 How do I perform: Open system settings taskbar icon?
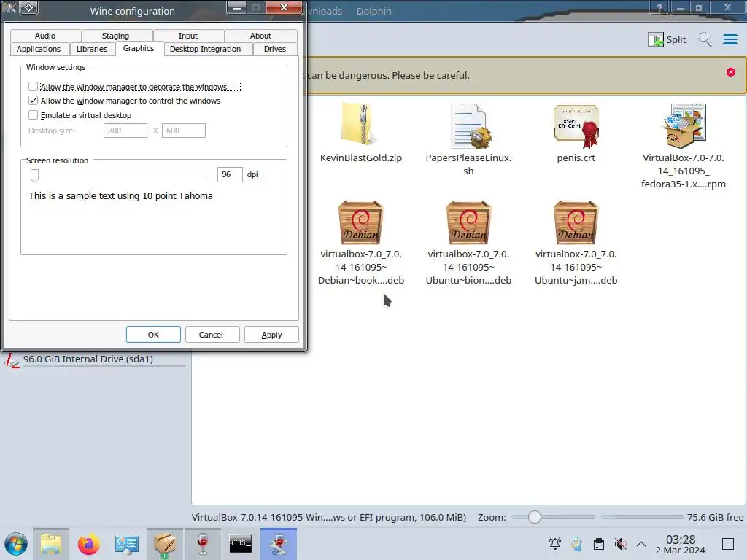click(126, 544)
